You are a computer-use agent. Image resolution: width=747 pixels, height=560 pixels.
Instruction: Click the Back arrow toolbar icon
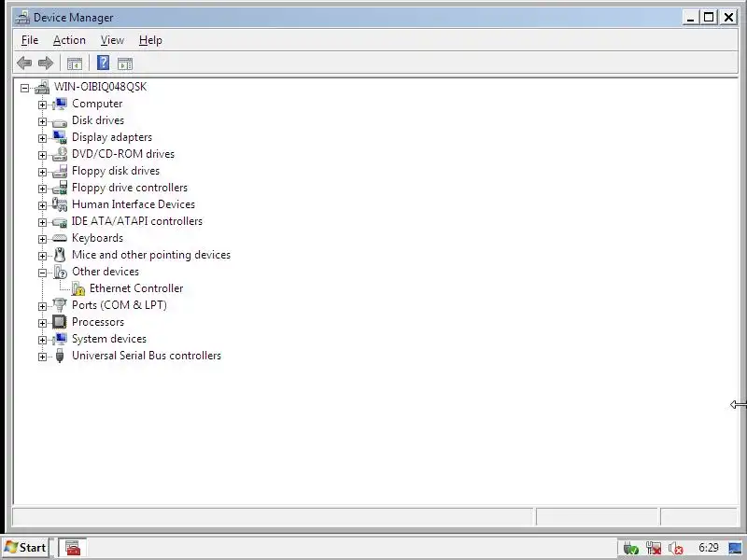coord(24,63)
